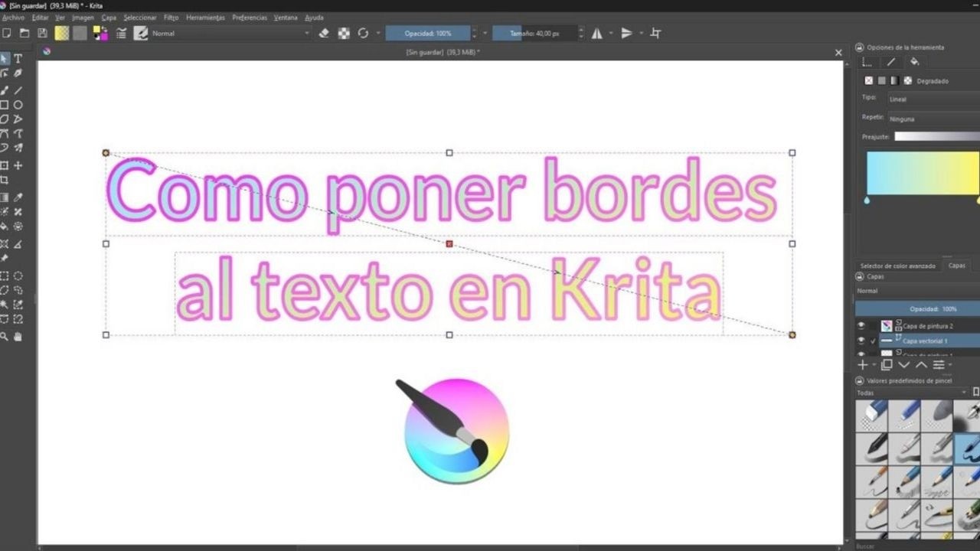Toggle visibility of Capa de pintura 2
Screen dimensions: 980x551
(x=861, y=326)
